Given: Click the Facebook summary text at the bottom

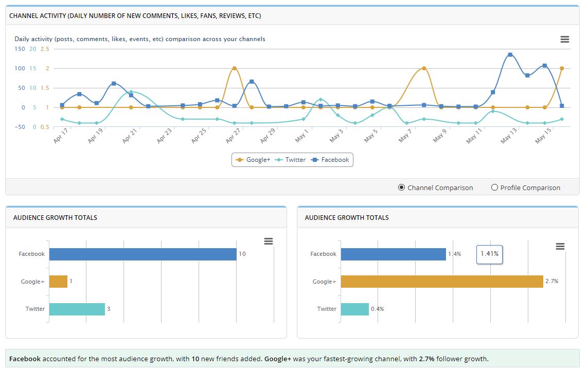Looking at the screenshot, I should 25,359.
